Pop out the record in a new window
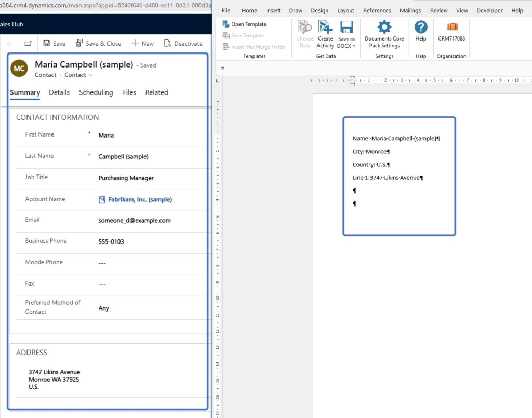Screen dimensions: 532x418 tap(28, 43)
